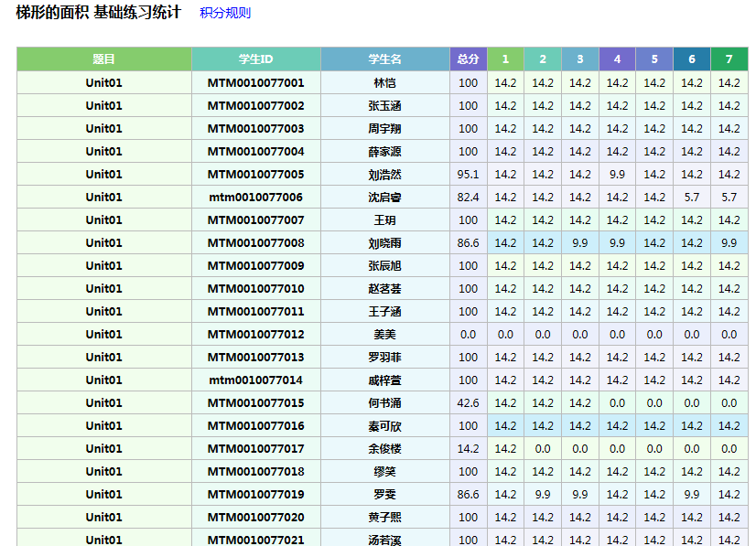Click student name 张辰旭
The width and height of the screenshot is (756, 546).
[x=384, y=265]
